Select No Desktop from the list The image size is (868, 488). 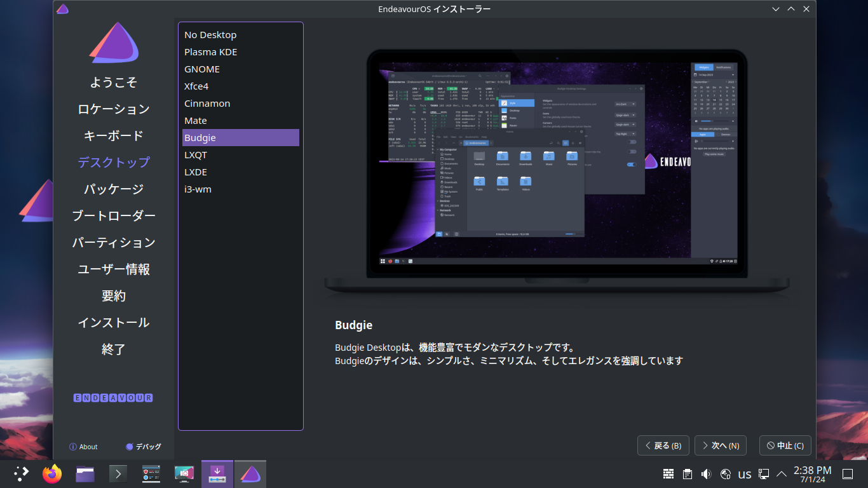pyautogui.click(x=241, y=35)
